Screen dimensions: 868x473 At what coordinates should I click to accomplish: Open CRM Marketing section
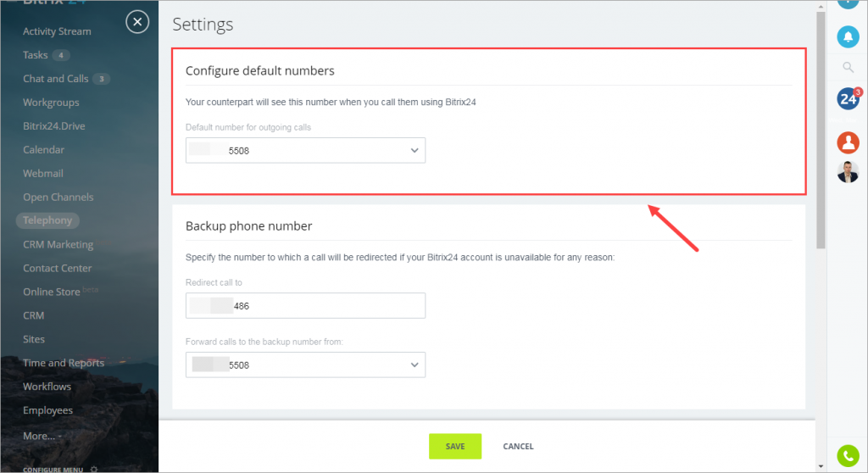pyautogui.click(x=58, y=244)
